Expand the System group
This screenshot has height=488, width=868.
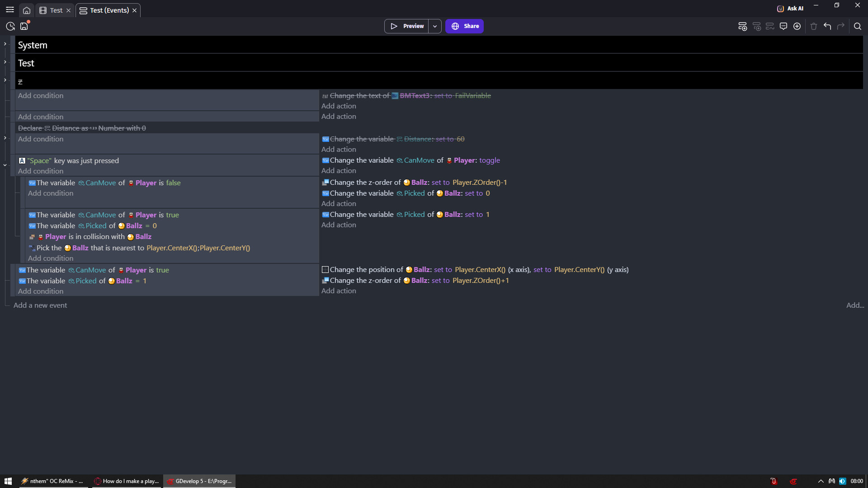coord(5,44)
